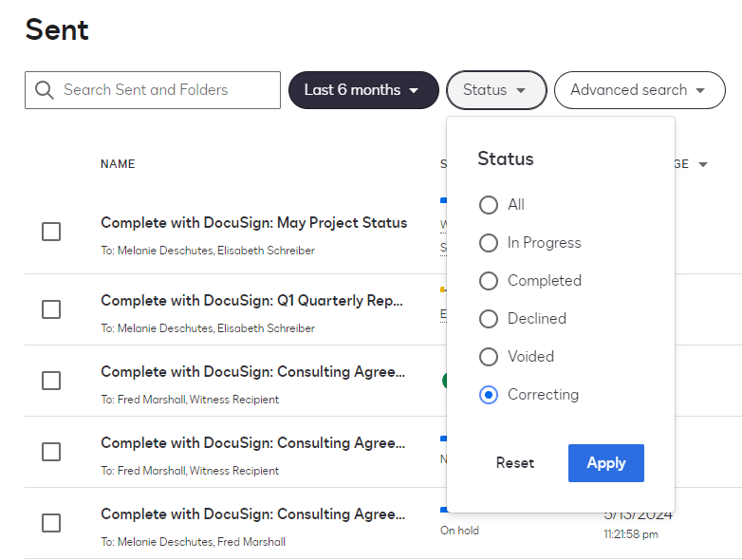Open the May Project Status envelope
This screenshot has height=560, width=742.
(x=253, y=223)
